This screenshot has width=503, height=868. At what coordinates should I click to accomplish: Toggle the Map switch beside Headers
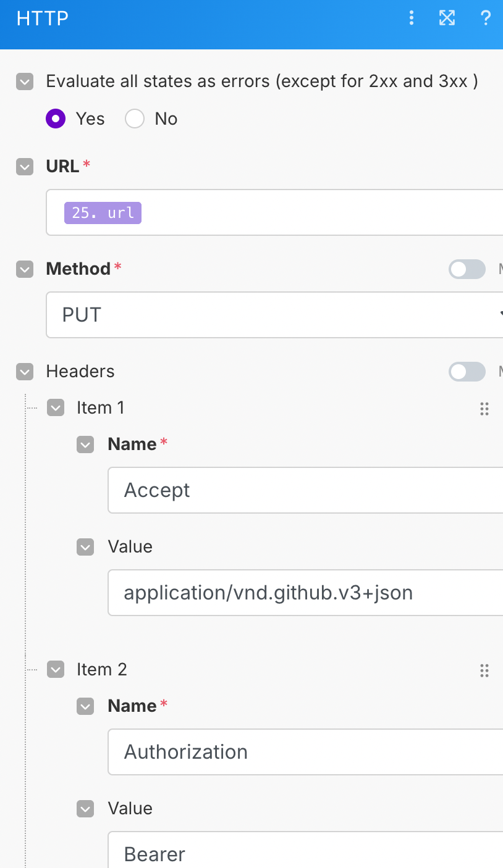467,372
